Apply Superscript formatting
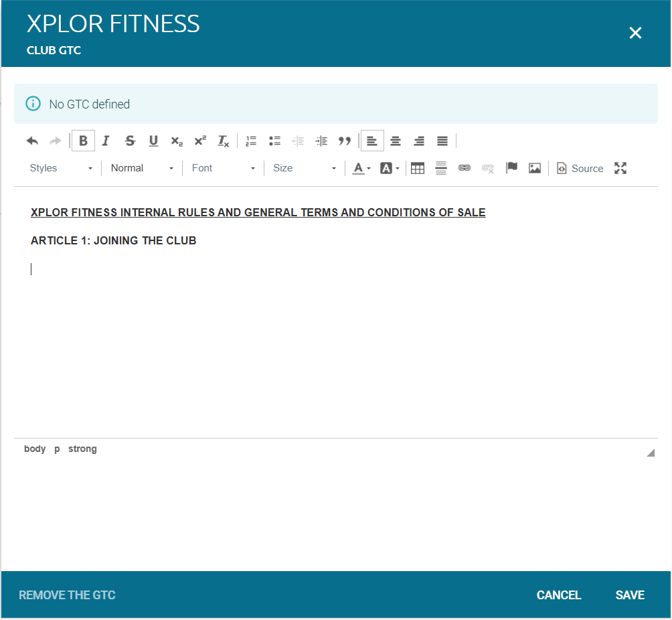The width and height of the screenshot is (672, 620). (x=200, y=141)
